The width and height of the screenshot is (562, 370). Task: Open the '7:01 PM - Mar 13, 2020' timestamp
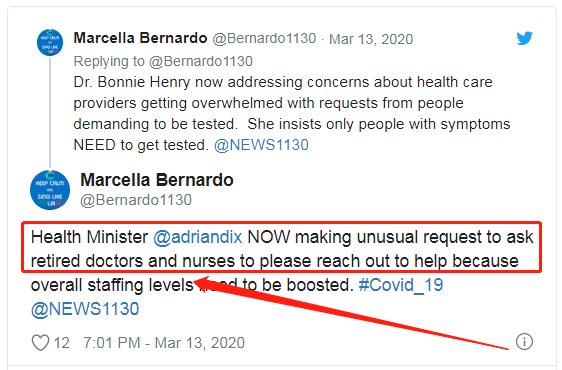(x=164, y=343)
